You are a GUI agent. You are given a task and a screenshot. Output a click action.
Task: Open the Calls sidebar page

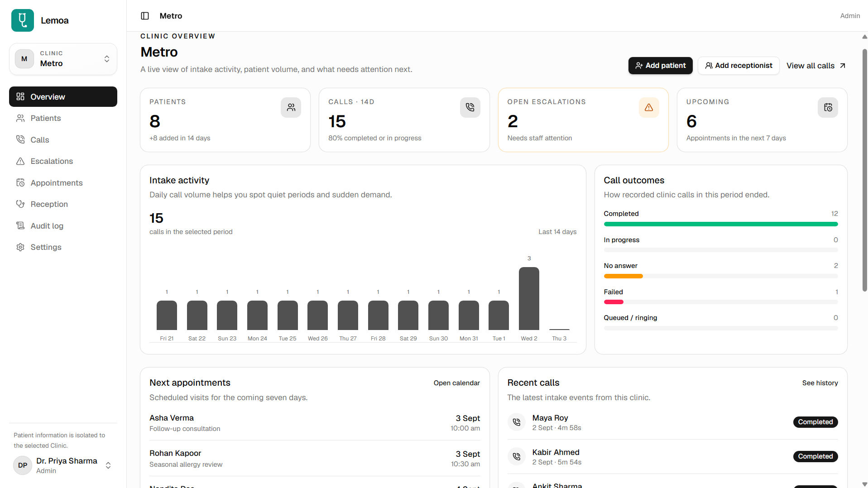tap(63, 140)
